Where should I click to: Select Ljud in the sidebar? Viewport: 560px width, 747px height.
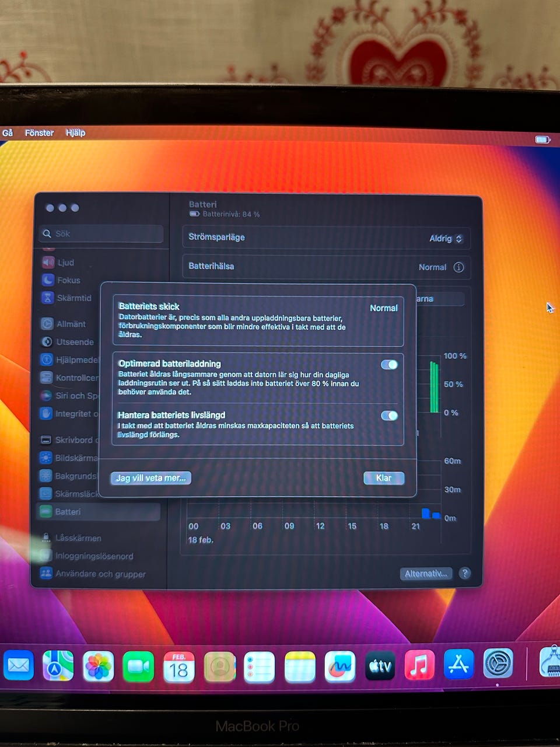tap(65, 263)
